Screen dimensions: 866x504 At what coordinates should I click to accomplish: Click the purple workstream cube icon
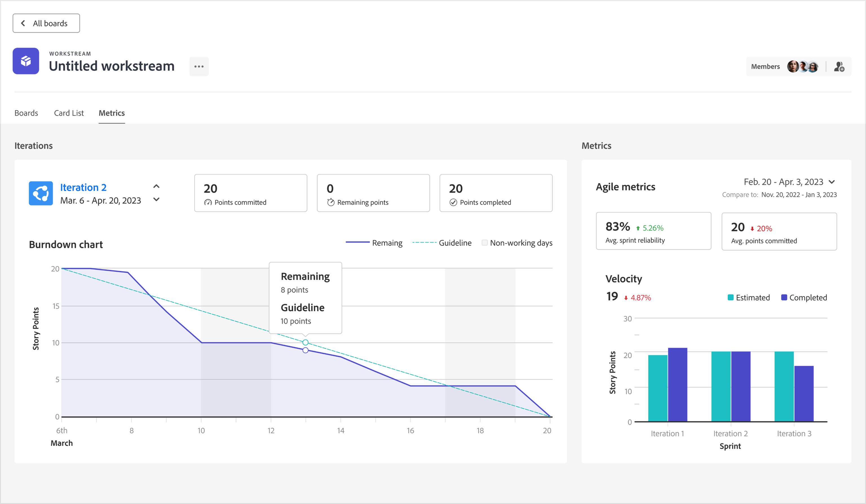[26, 61]
